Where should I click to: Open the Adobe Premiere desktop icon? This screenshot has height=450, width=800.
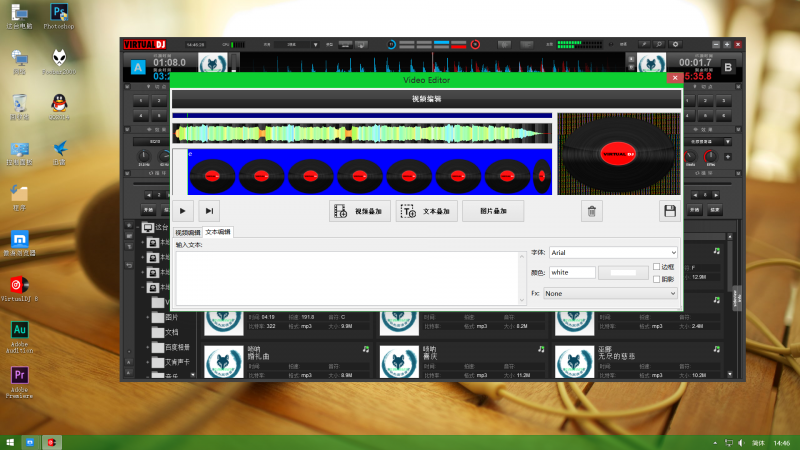coord(19,378)
